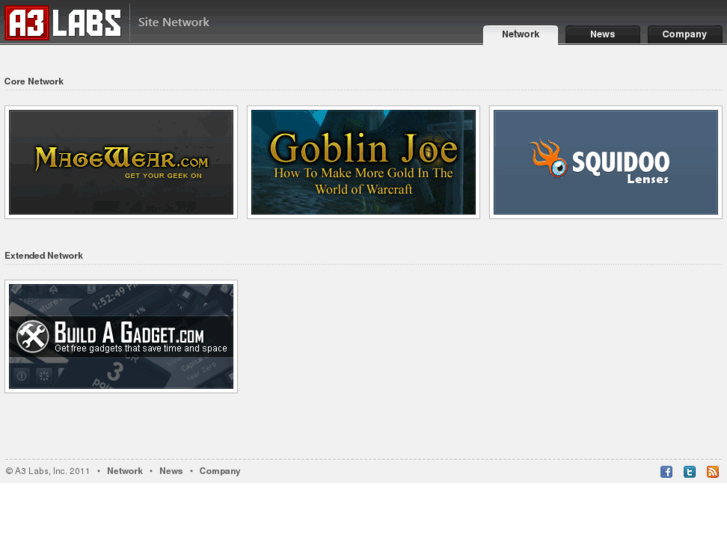
Task: Open the MageWear.com site banner
Action: coord(121,162)
